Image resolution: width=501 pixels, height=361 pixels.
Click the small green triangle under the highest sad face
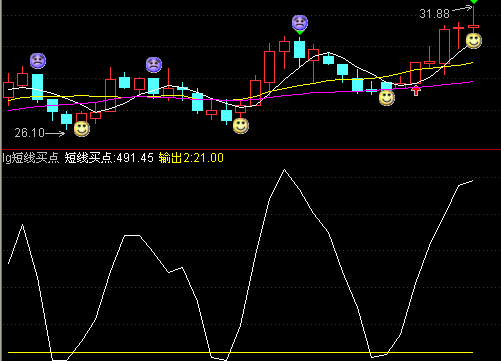point(300,32)
